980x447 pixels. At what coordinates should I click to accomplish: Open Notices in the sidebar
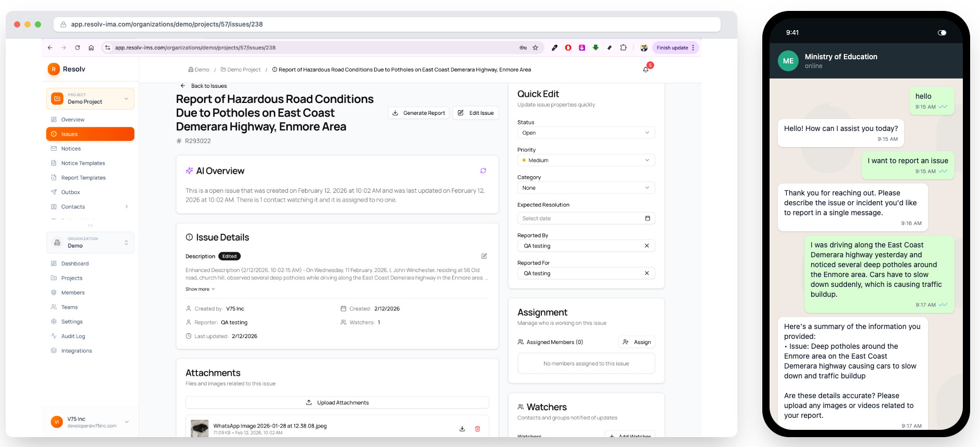[x=71, y=149]
